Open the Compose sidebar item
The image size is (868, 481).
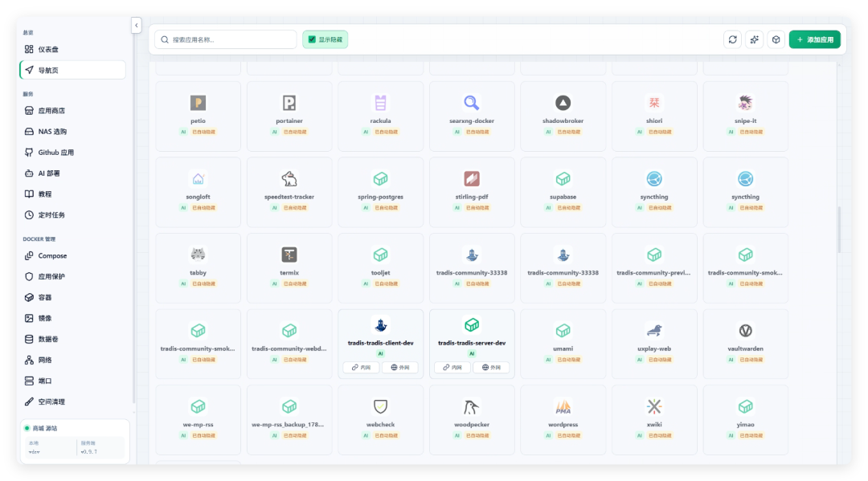[x=72, y=256]
